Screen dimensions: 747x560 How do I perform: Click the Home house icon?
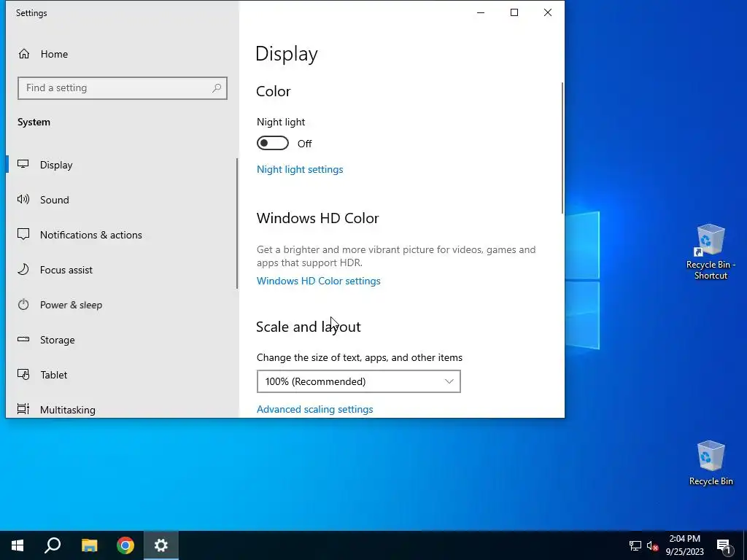point(24,54)
